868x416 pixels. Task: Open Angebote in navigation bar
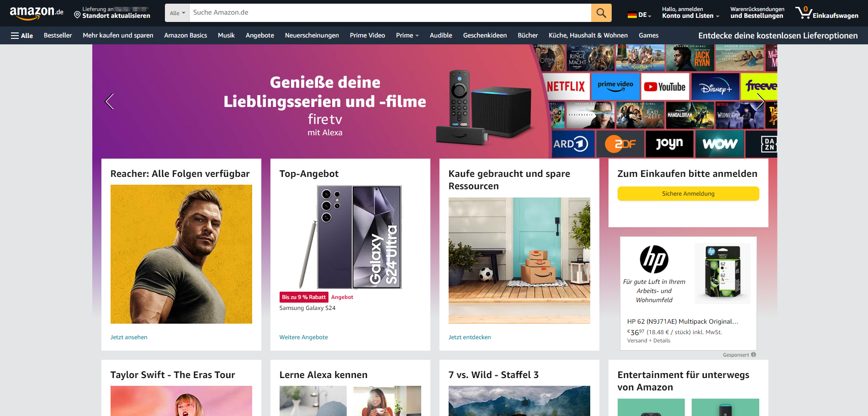(259, 36)
